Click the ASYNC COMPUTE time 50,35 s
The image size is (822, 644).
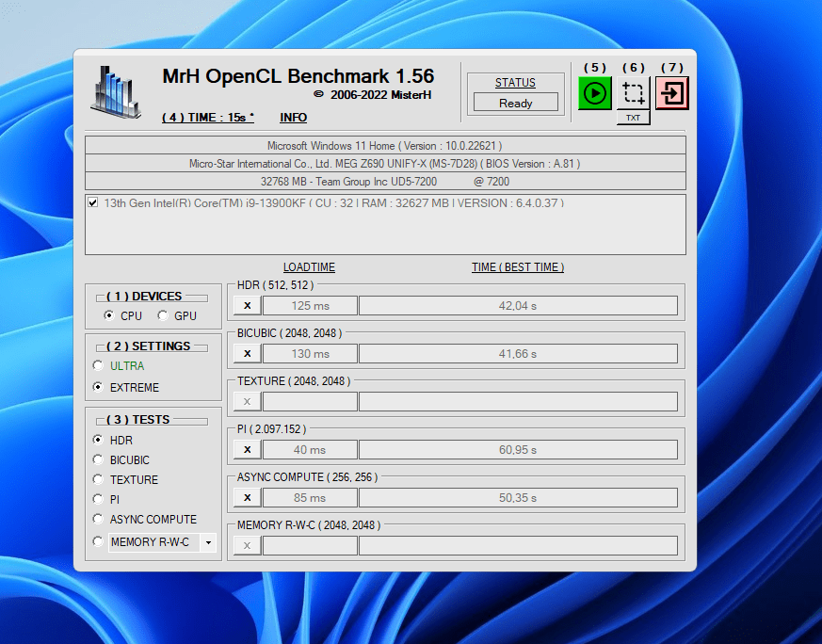pos(518,498)
